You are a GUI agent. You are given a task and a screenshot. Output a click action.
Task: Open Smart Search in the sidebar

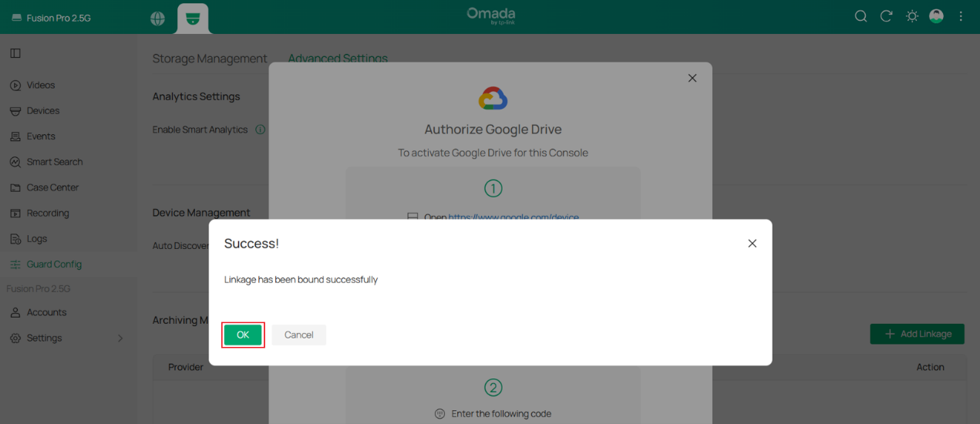pyautogui.click(x=69, y=162)
